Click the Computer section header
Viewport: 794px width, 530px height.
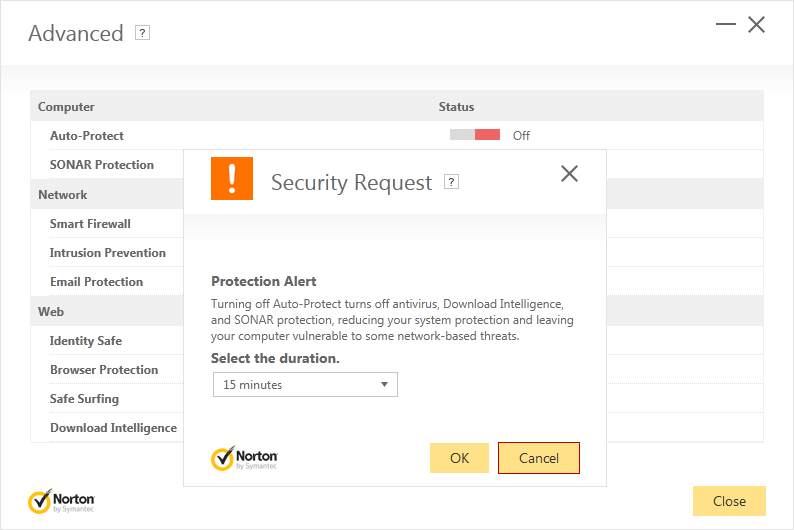click(x=66, y=107)
